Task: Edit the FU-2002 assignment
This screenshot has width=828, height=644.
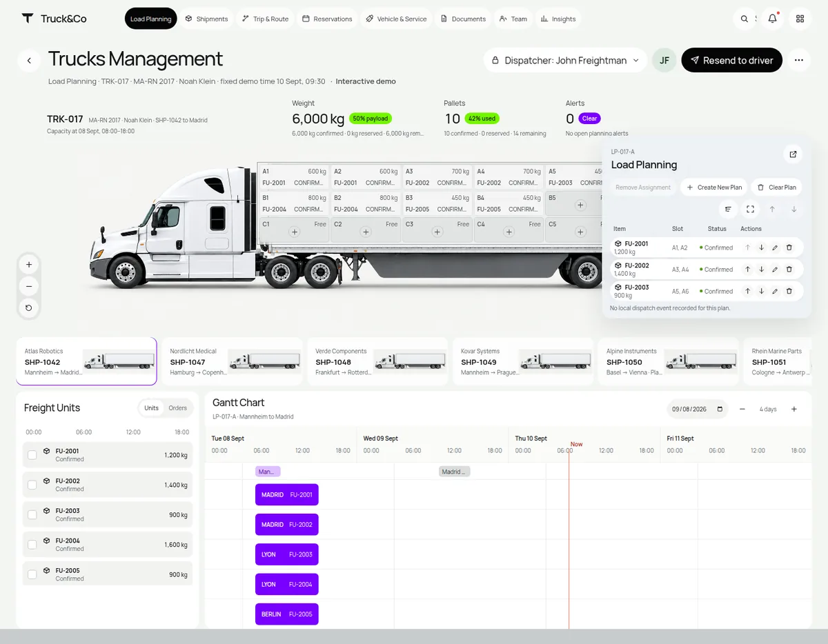Action: (x=775, y=270)
